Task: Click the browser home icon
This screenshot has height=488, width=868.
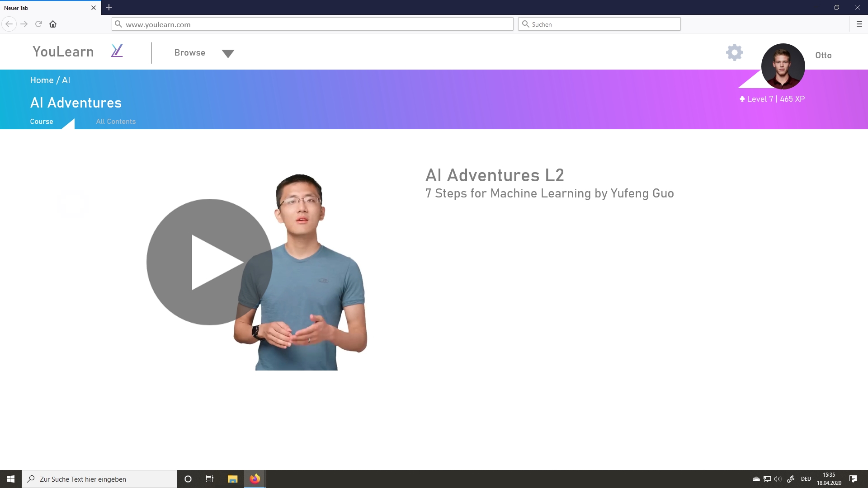Action: [53, 24]
